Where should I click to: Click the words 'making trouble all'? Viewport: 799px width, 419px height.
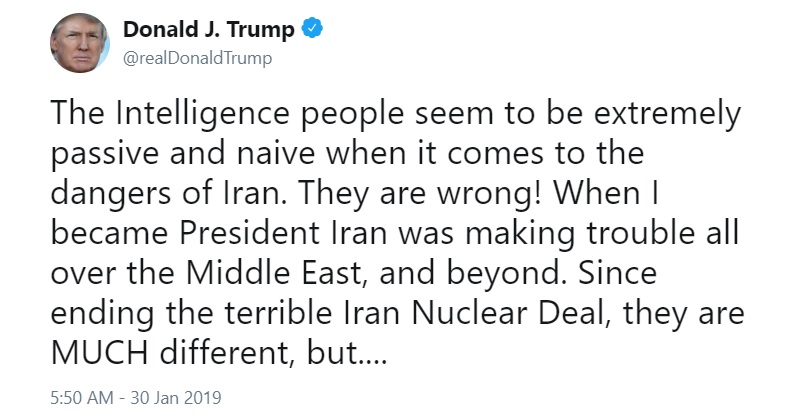(602, 233)
